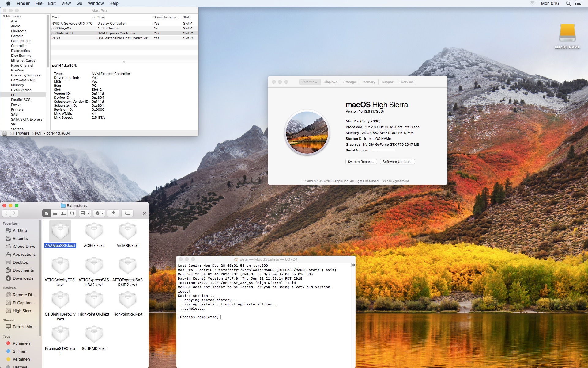
Task: Show hidden toolbar items via double chevron
Action: [145, 213]
